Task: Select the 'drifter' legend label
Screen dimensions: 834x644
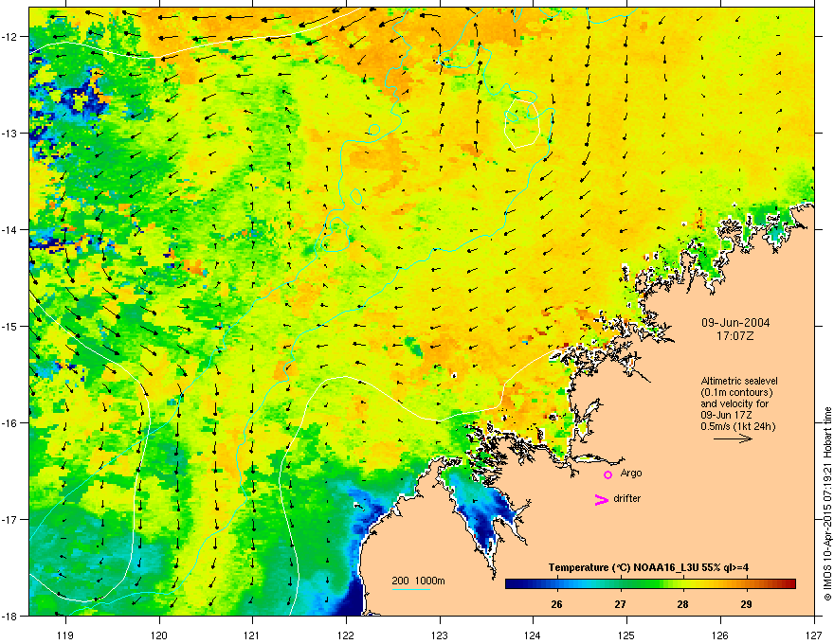Action: click(627, 498)
